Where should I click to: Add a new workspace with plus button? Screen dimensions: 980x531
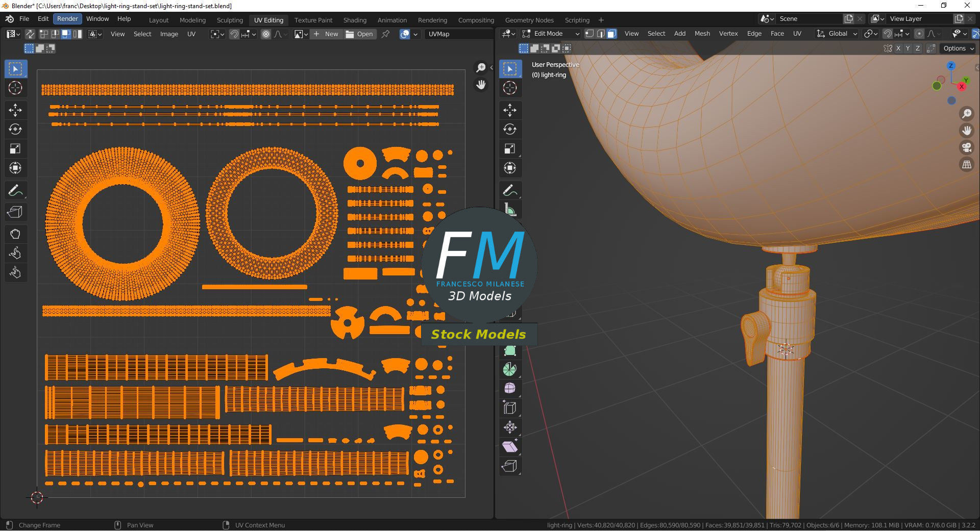(601, 20)
